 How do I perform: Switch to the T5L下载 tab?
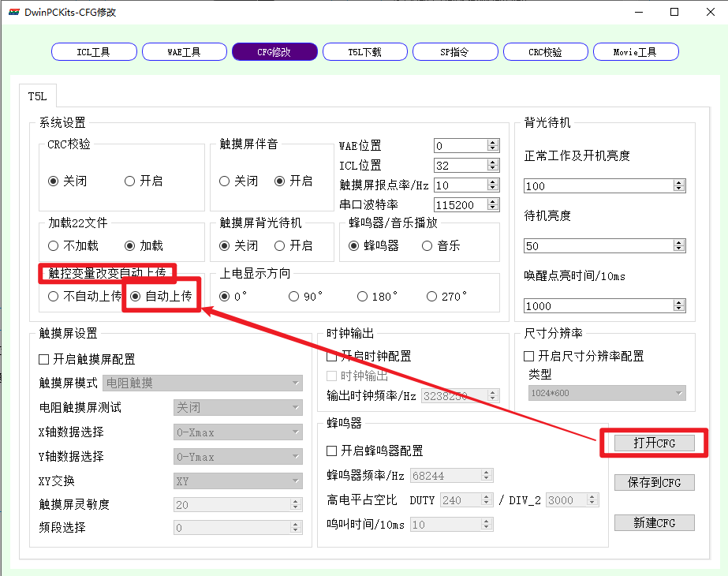(364, 51)
